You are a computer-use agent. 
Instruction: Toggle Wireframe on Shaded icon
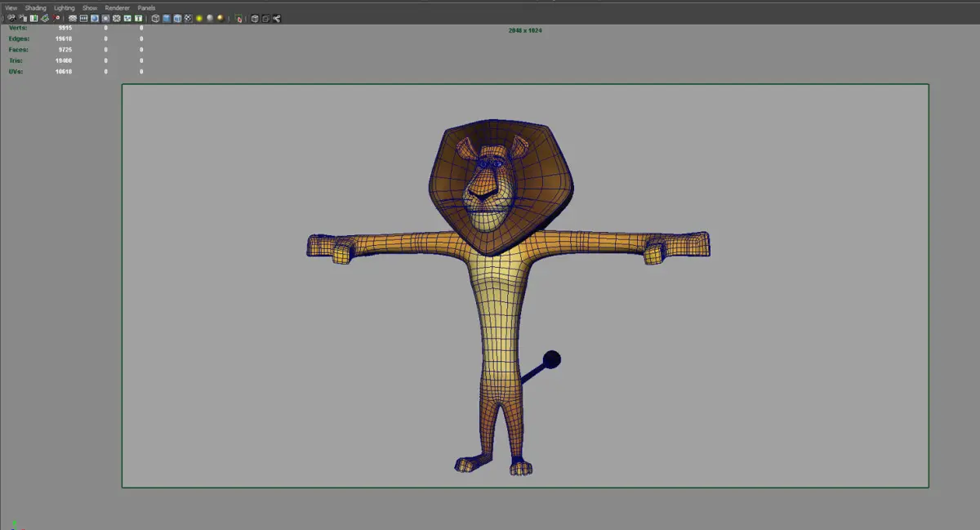(x=177, y=18)
